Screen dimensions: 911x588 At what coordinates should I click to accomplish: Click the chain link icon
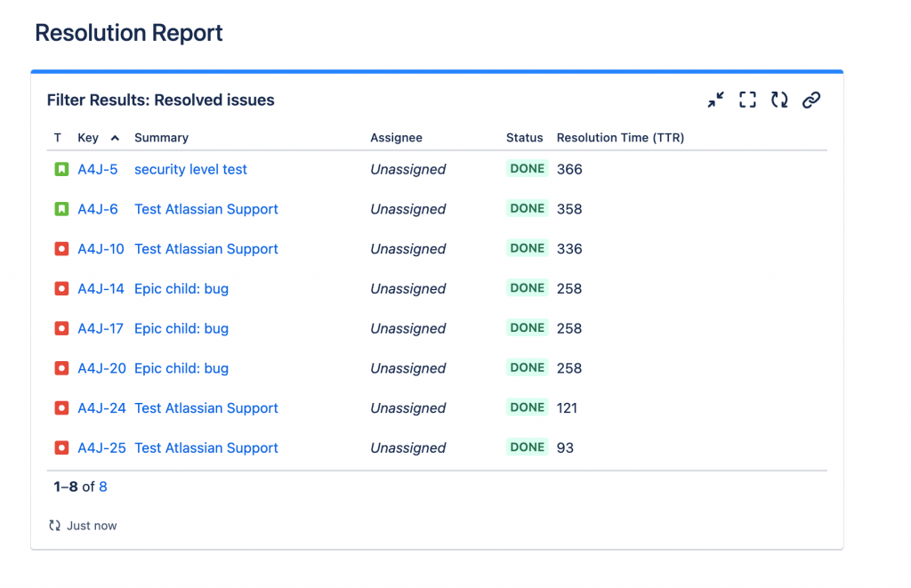[810, 101]
